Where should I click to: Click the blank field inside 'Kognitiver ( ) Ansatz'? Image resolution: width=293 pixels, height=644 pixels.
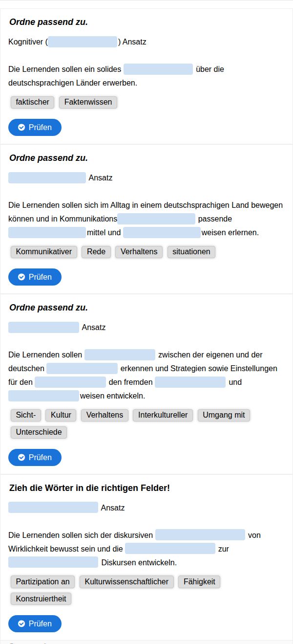click(83, 42)
